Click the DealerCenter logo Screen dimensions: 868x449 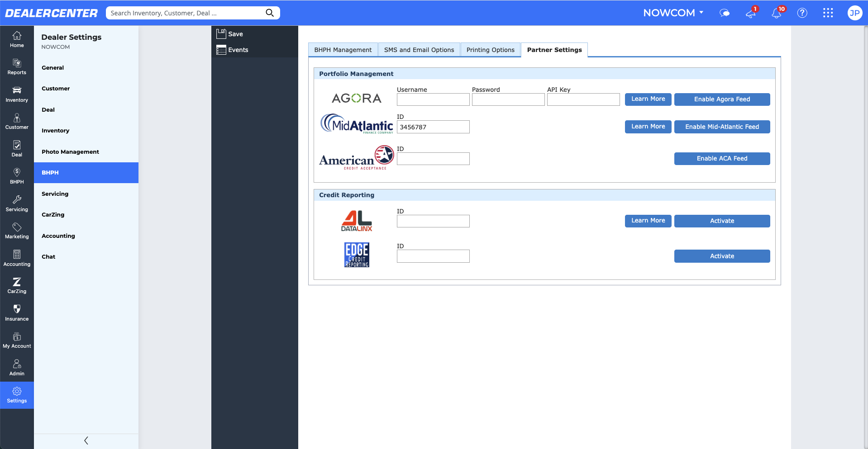tap(51, 13)
